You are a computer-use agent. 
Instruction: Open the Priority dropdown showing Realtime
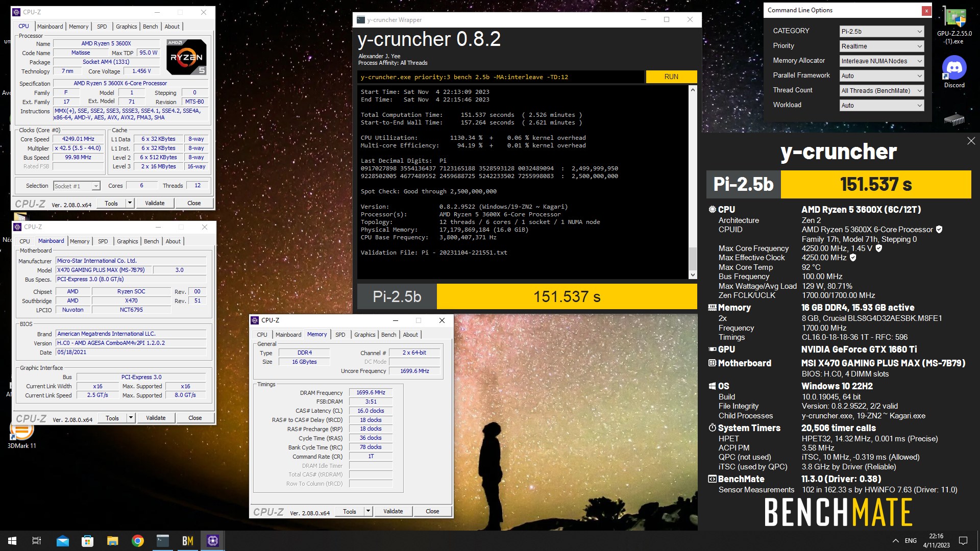click(881, 46)
